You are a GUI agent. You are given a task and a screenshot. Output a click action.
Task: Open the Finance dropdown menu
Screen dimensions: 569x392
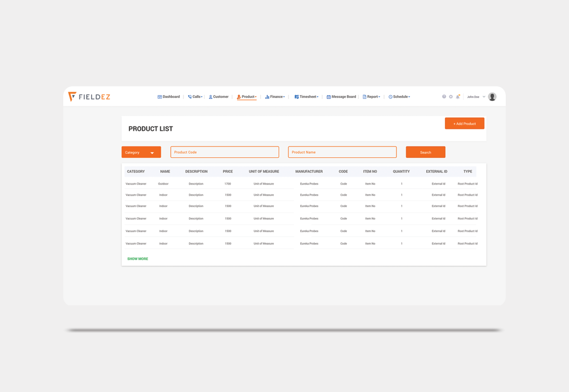click(275, 97)
